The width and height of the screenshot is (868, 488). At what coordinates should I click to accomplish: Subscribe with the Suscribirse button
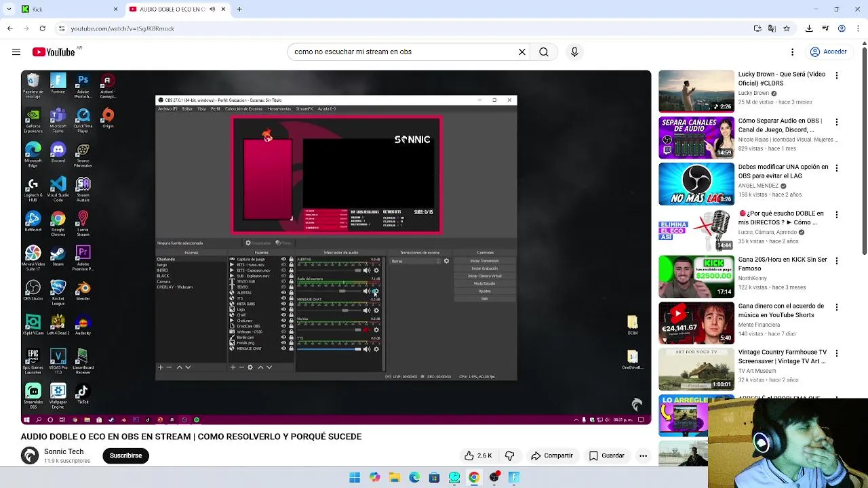[126, 455]
